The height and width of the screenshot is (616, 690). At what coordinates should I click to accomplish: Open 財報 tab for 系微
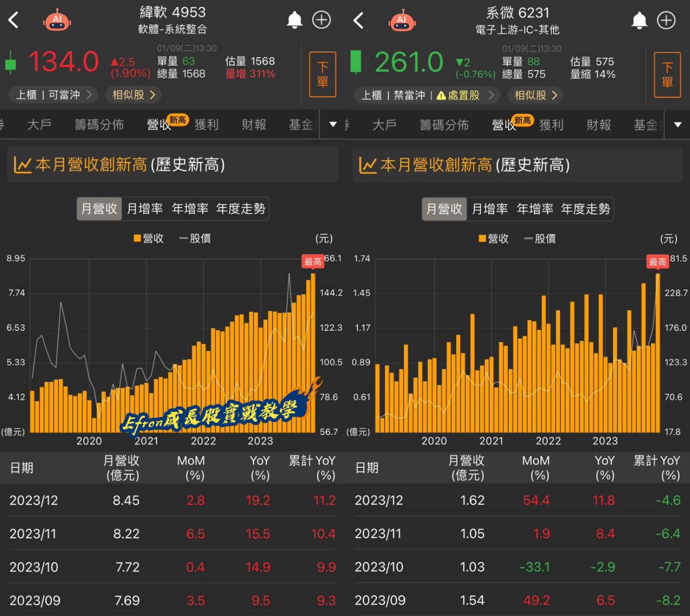coord(598,125)
